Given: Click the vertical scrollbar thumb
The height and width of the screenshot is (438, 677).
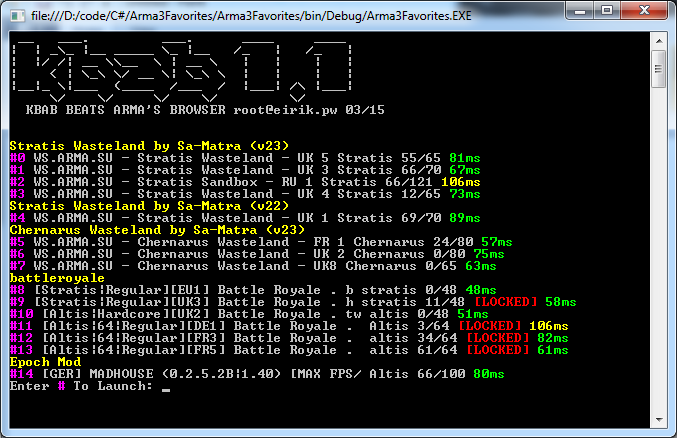Looking at the screenshot, I should pyautogui.click(x=659, y=69).
